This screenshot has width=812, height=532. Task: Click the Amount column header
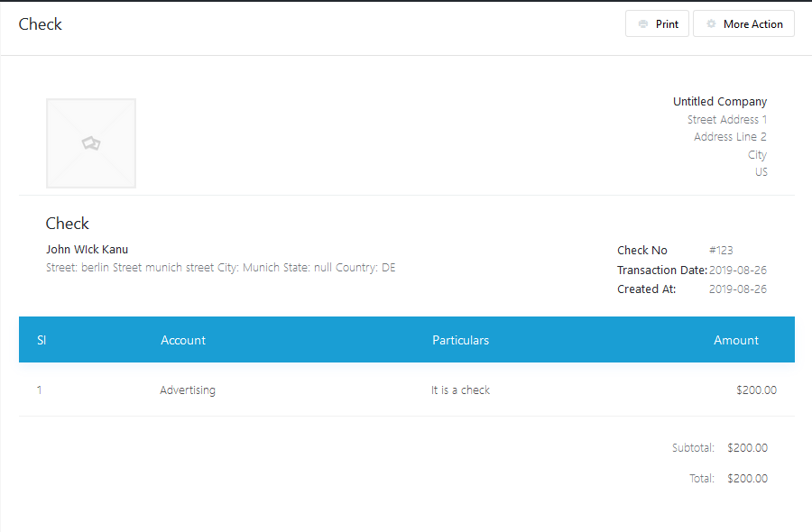click(735, 340)
